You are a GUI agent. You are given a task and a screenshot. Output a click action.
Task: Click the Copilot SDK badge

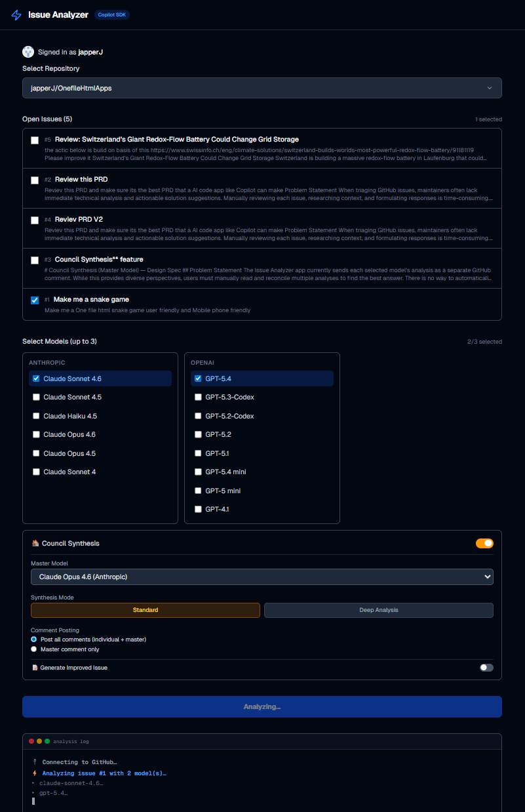(111, 14)
